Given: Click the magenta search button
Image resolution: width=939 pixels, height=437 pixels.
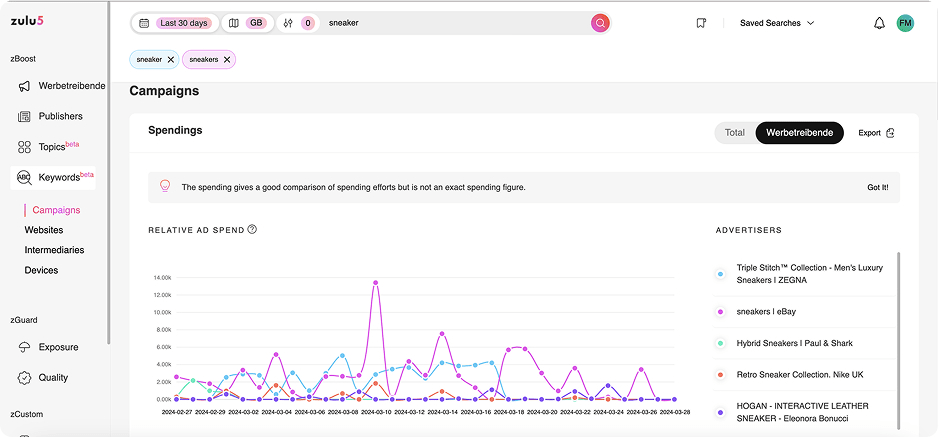Looking at the screenshot, I should 599,23.
